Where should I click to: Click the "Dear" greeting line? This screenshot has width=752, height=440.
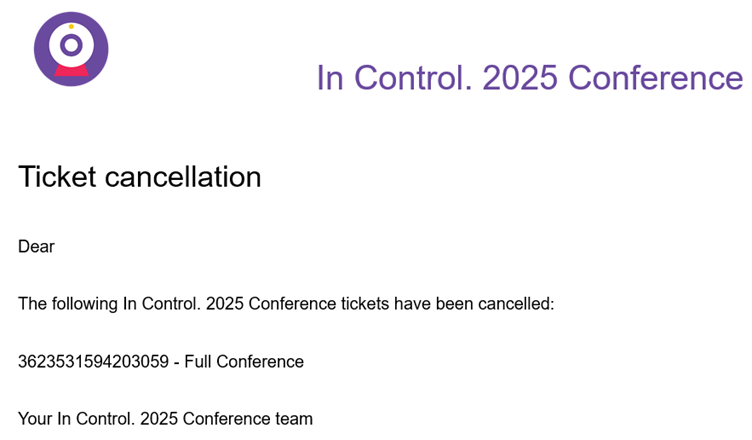click(36, 246)
